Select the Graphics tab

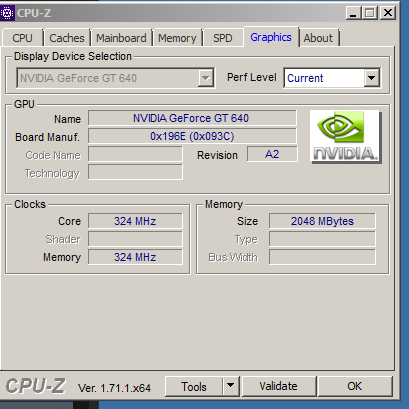click(271, 37)
